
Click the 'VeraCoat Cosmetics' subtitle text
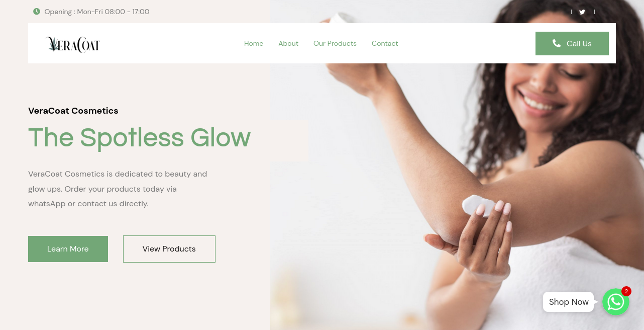pos(73,111)
